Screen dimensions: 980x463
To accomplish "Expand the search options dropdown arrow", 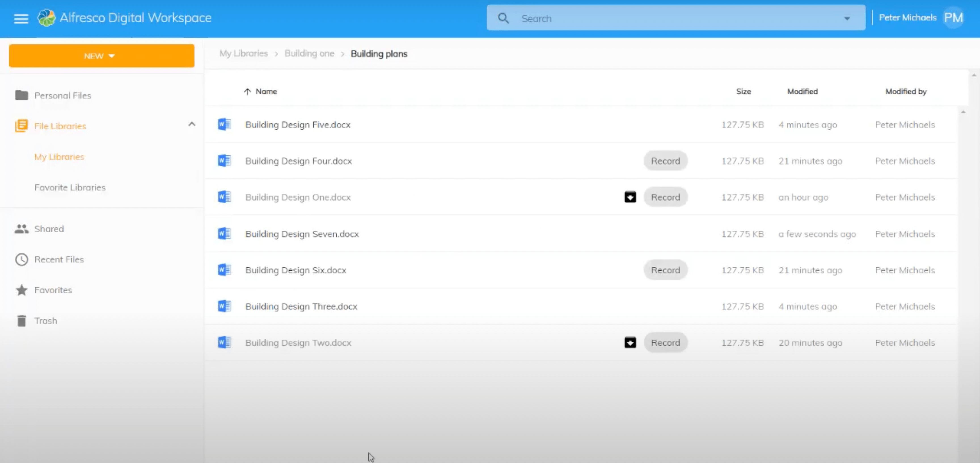I will (x=847, y=18).
